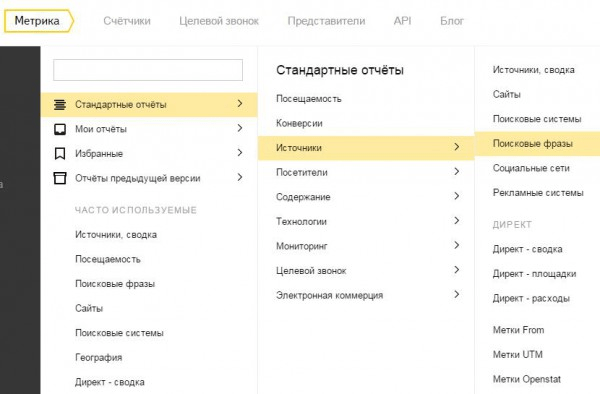Open Директ - сводка under часто используемые

pyautogui.click(x=110, y=382)
